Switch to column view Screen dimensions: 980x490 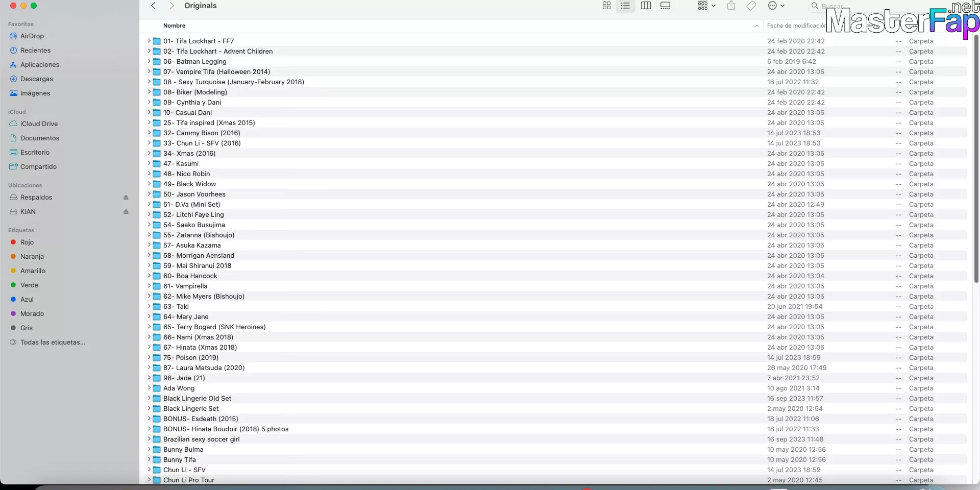coord(646,6)
